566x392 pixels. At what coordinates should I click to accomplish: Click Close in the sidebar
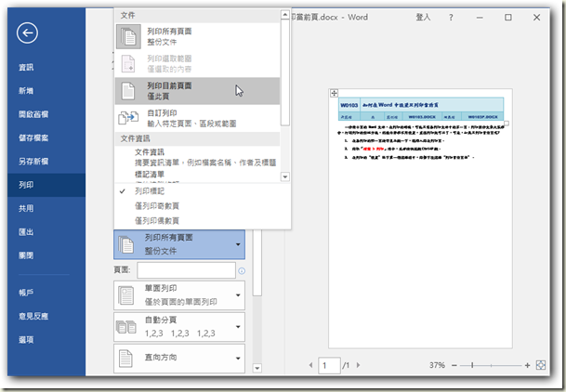click(x=46, y=255)
